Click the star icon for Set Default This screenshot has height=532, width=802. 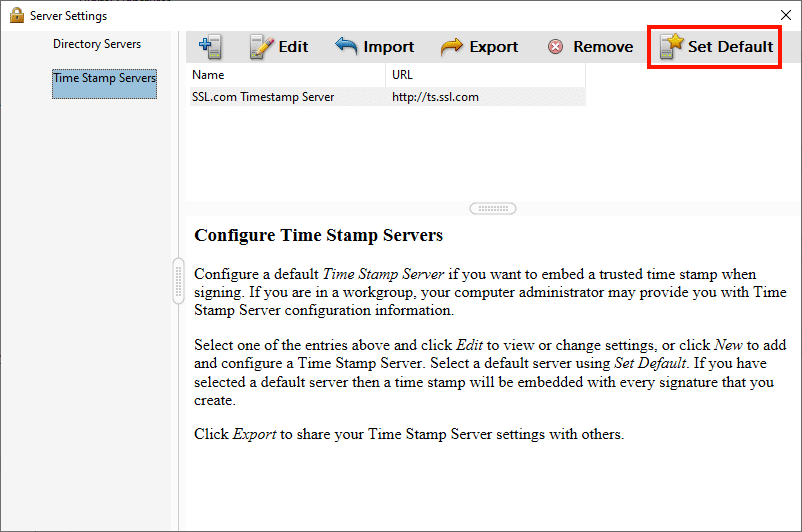[672, 47]
